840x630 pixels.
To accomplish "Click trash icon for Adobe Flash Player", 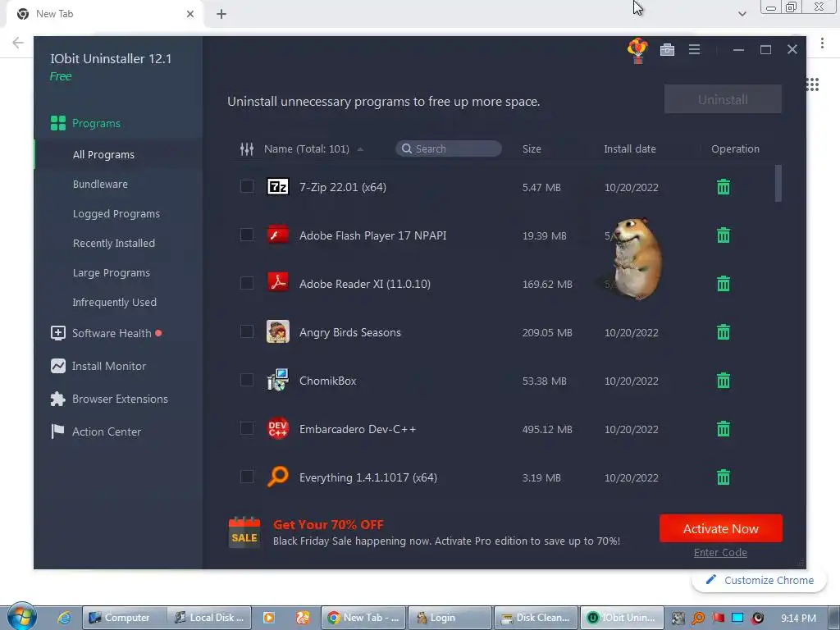I will 724,235.
